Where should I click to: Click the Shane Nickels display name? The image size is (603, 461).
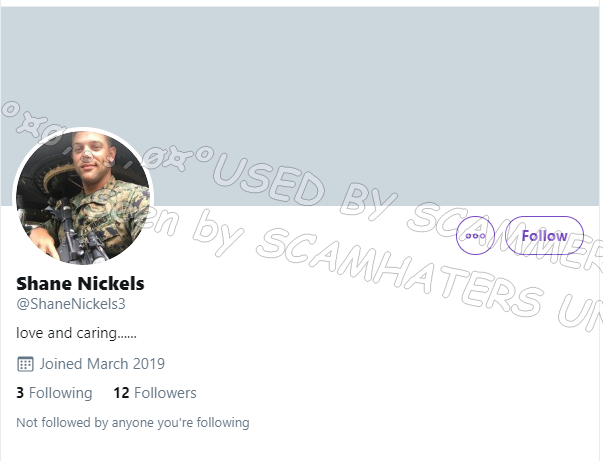pyautogui.click(x=80, y=283)
